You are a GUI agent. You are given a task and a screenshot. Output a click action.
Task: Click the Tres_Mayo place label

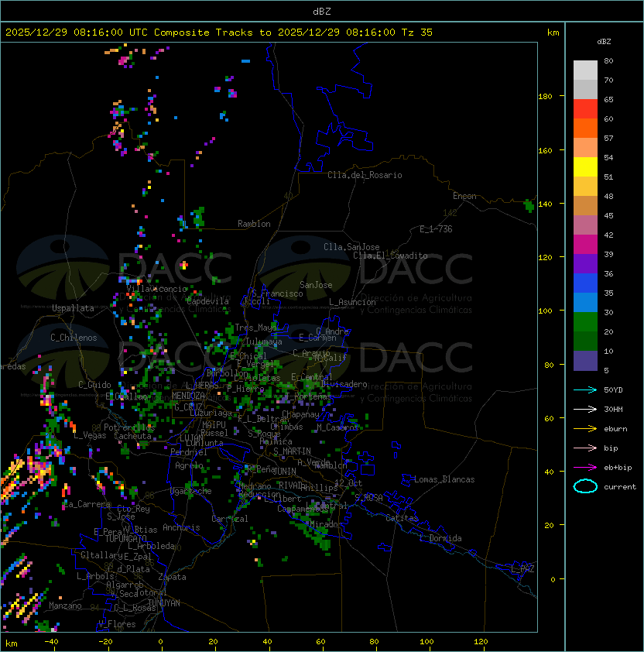point(255,328)
